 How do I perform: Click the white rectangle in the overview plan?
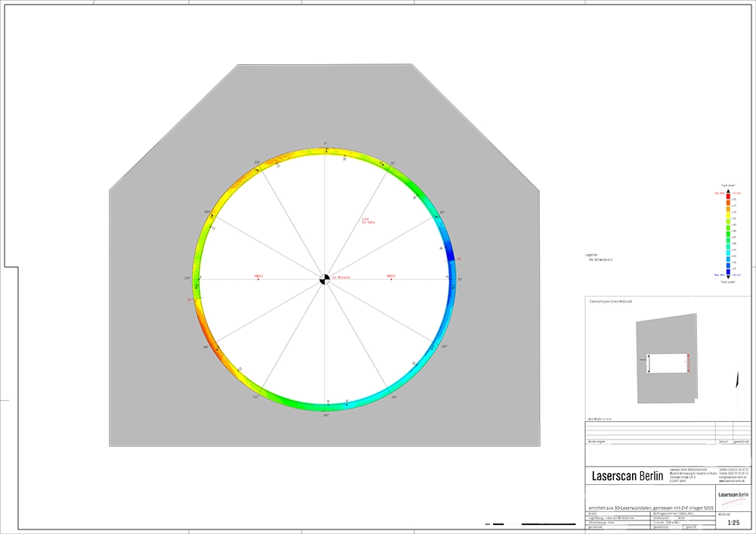pos(666,364)
